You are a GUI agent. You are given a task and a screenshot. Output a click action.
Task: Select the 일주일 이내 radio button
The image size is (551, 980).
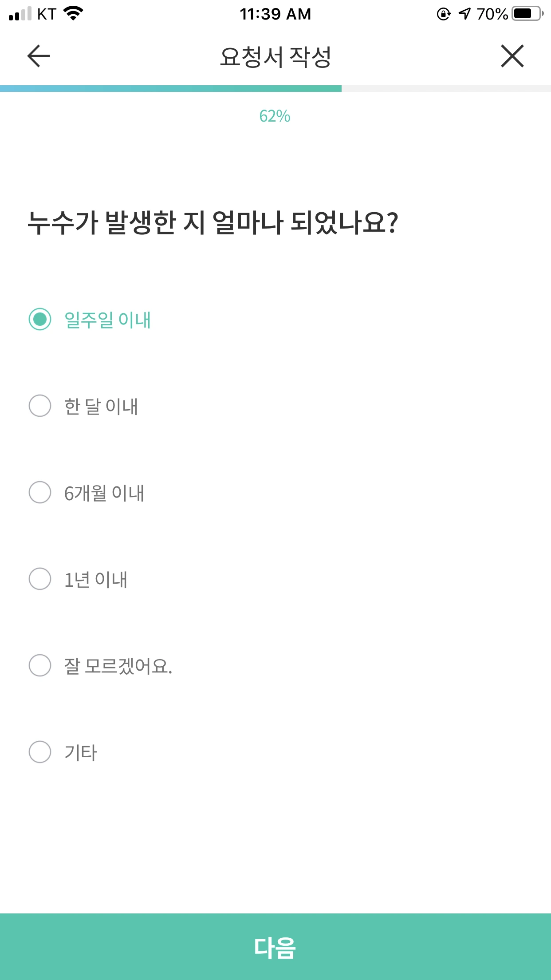[40, 319]
